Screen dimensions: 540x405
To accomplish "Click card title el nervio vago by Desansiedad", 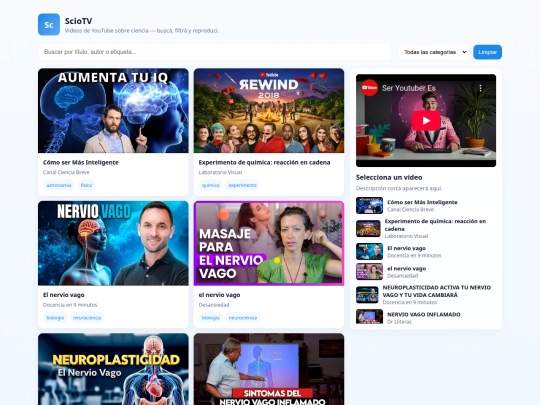I will click(219, 295).
